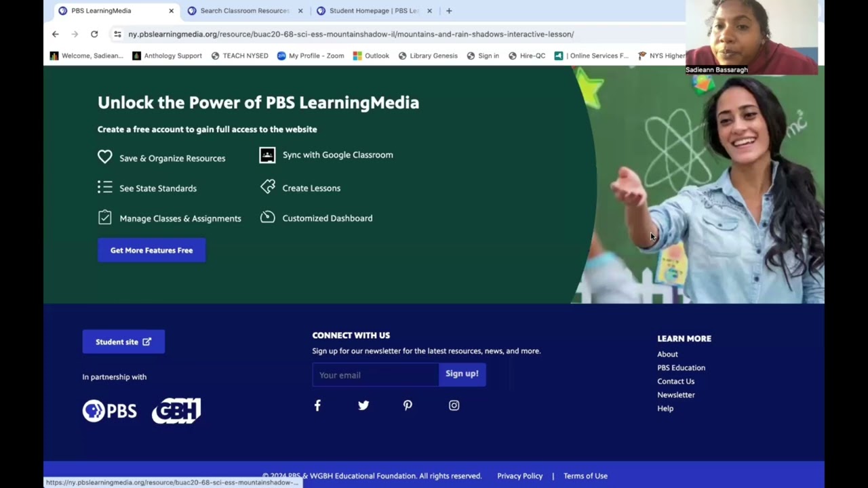Click the Google Classroom sync icon
Screen dimensions: 868x488
tap(267, 155)
